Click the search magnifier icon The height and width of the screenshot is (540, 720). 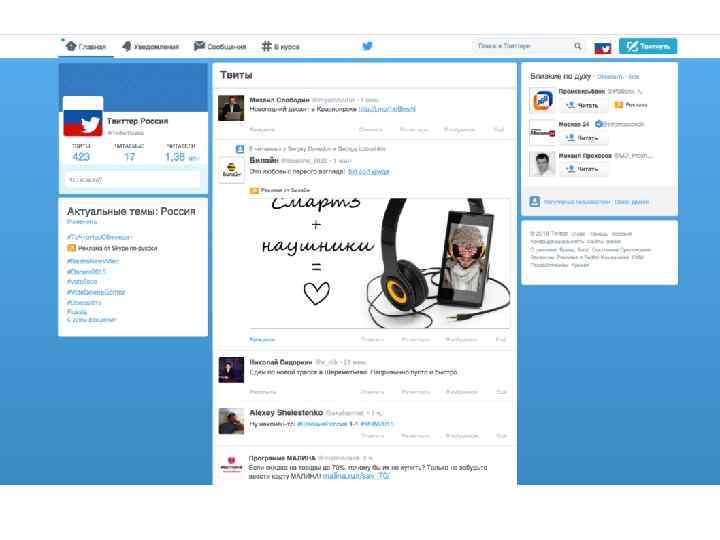pos(578,46)
